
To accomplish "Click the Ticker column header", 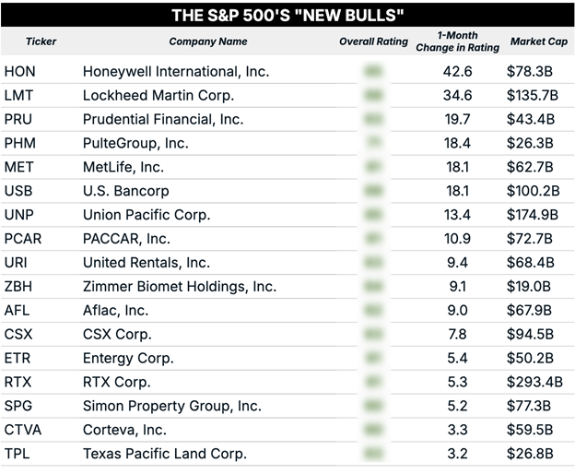I will click(41, 41).
